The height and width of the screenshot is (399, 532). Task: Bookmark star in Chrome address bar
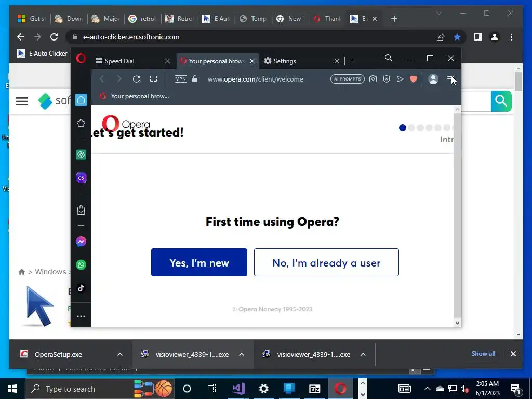[x=457, y=37]
